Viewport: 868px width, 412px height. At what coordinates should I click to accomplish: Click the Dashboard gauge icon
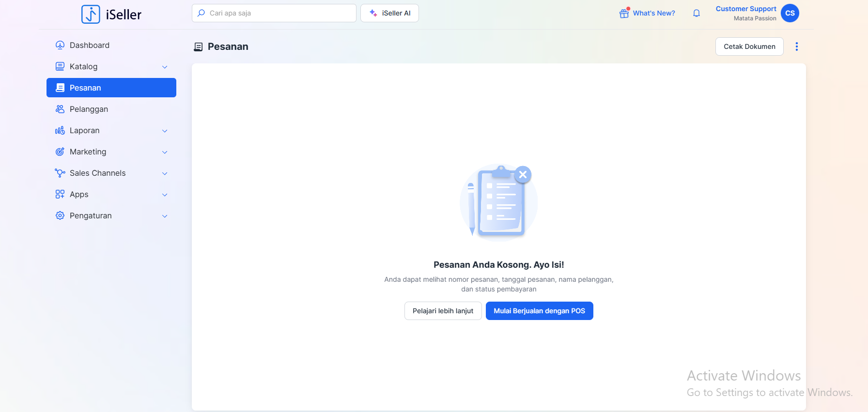click(x=60, y=45)
